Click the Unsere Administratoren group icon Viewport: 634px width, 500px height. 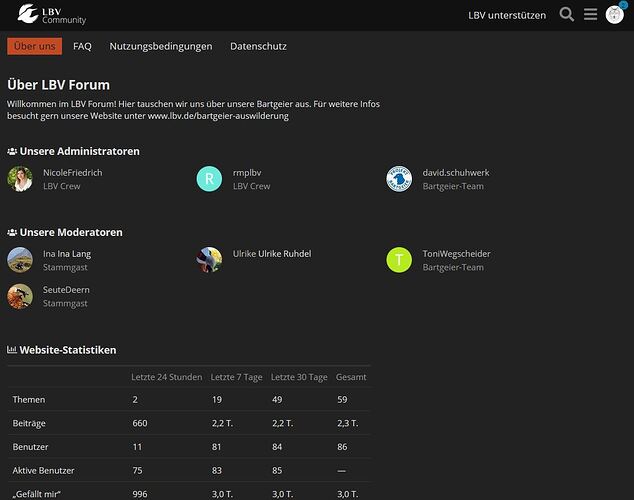(x=12, y=151)
